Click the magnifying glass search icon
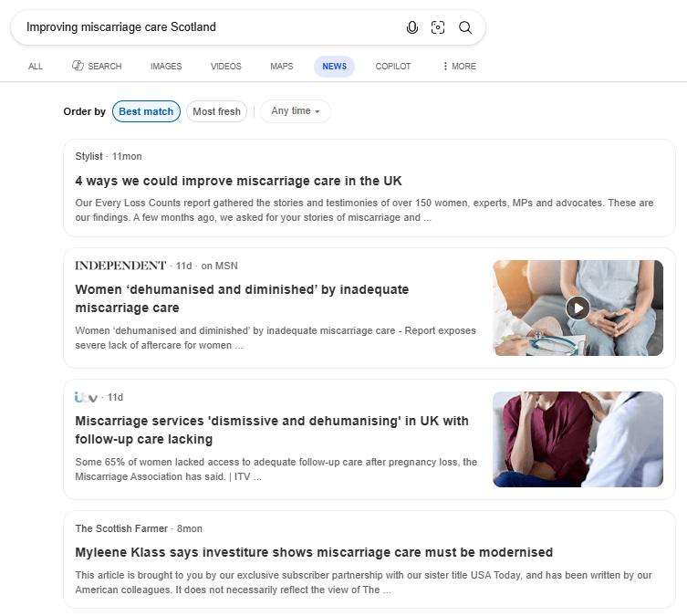The height and width of the screenshot is (616, 687). point(465,27)
